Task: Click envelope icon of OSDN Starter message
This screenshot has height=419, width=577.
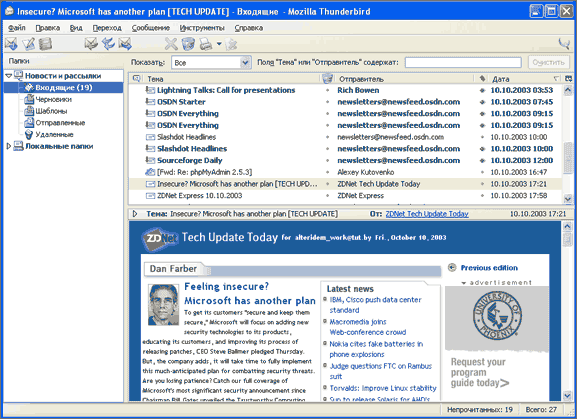Action: pyautogui.click(x=150, y=102)
